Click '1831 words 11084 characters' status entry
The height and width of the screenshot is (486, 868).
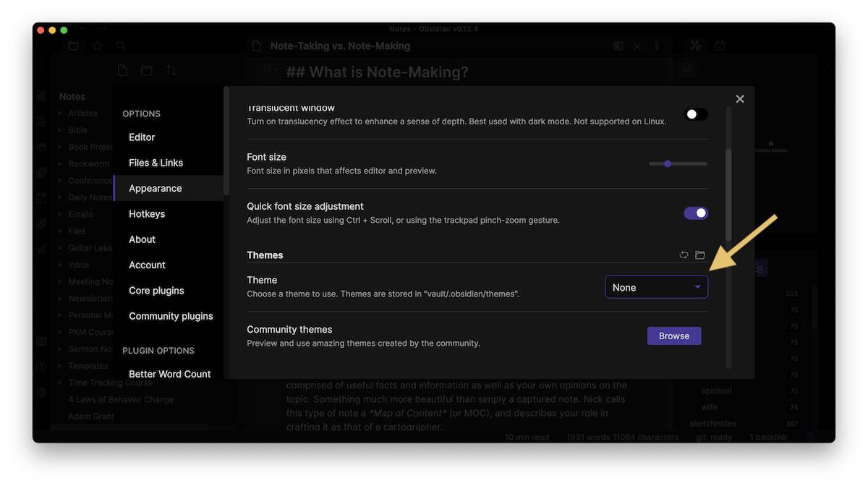622,438
